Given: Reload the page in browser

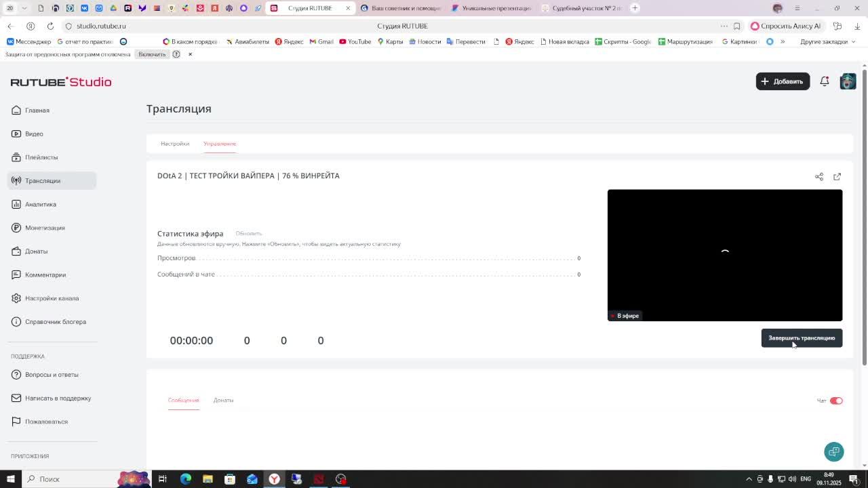Looking at the screenshot, I should 50,26.
